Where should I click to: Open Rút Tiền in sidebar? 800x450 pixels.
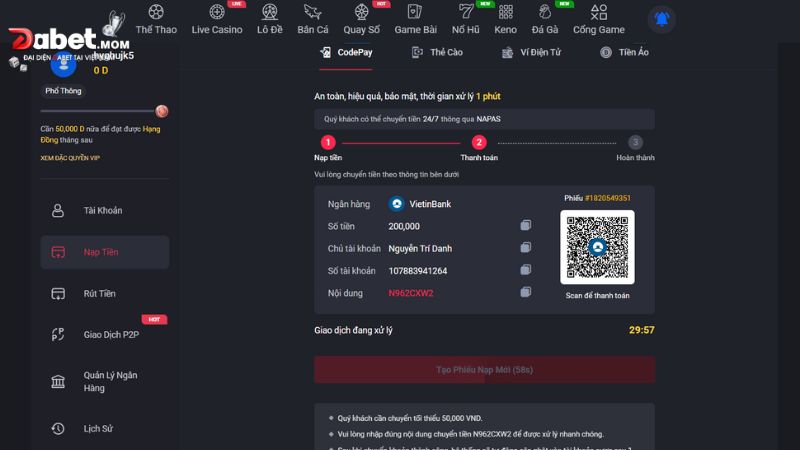(x=105, y=293)
